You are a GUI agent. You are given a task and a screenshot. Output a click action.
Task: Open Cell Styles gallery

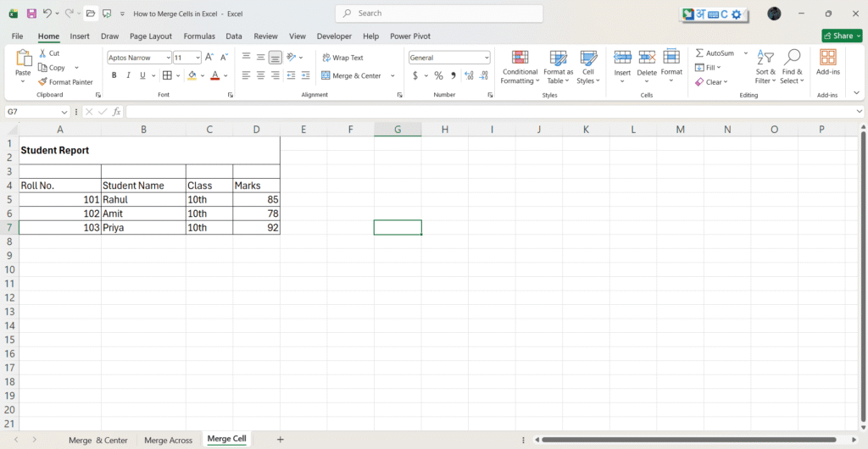click(x=588, y=68)
